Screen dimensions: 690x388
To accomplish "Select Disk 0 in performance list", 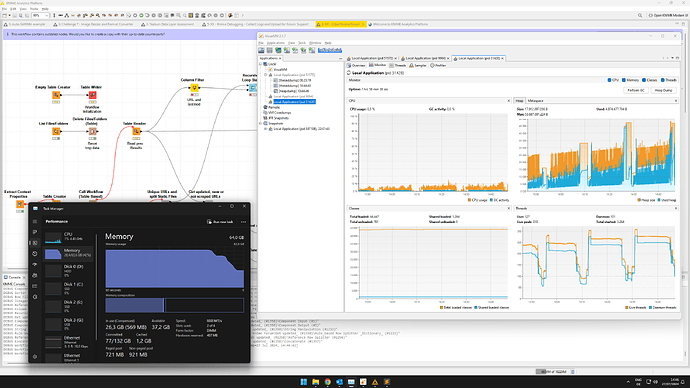I will click(x=69, y=270).
